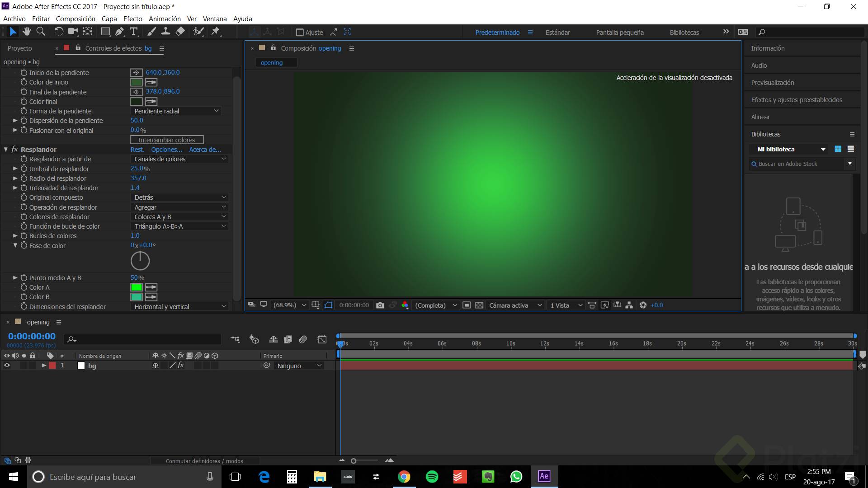Select the Zoom magnifier tool

point(41,32)
